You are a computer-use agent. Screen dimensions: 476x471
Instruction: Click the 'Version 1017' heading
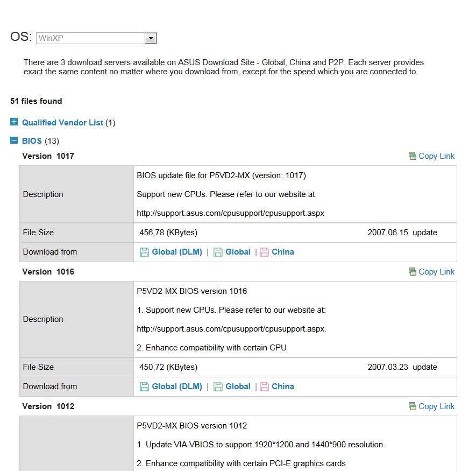point(48,156)
